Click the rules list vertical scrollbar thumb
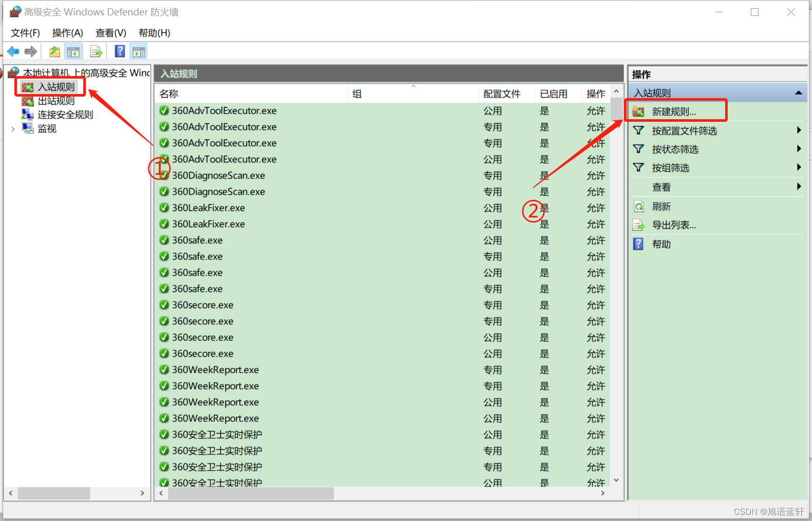812x521 pixels. (617, 108)
